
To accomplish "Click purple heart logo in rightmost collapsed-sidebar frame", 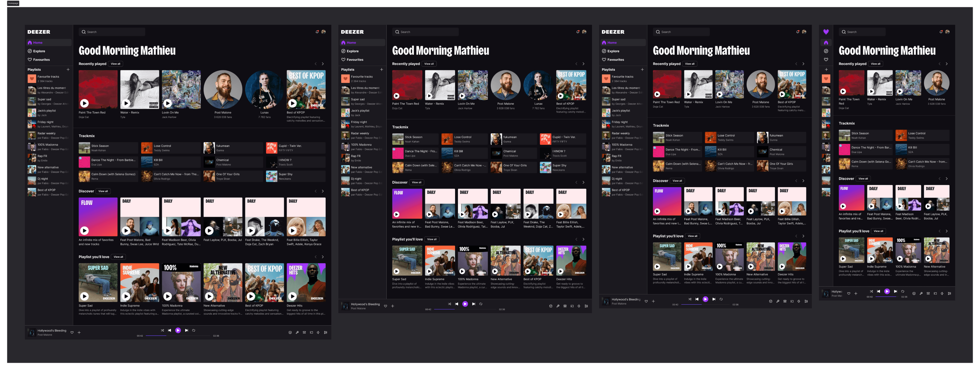I will pyautogui.click(x=826, y=32).
